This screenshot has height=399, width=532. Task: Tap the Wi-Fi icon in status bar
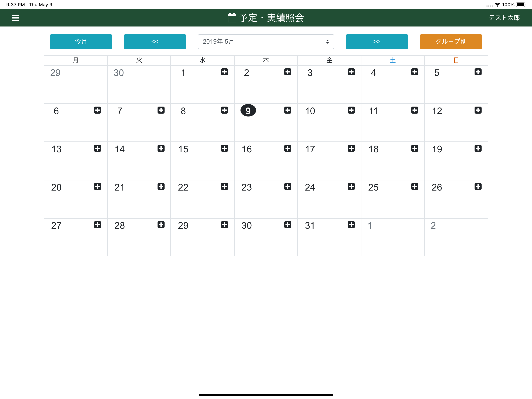(497, 4)
